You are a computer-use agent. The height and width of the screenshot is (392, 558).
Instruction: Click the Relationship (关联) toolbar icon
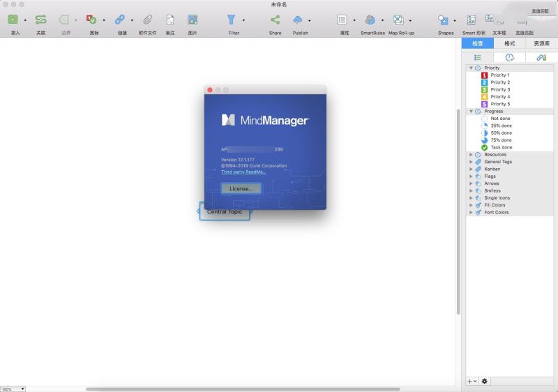pyautogui.click(x=40, y=20)
